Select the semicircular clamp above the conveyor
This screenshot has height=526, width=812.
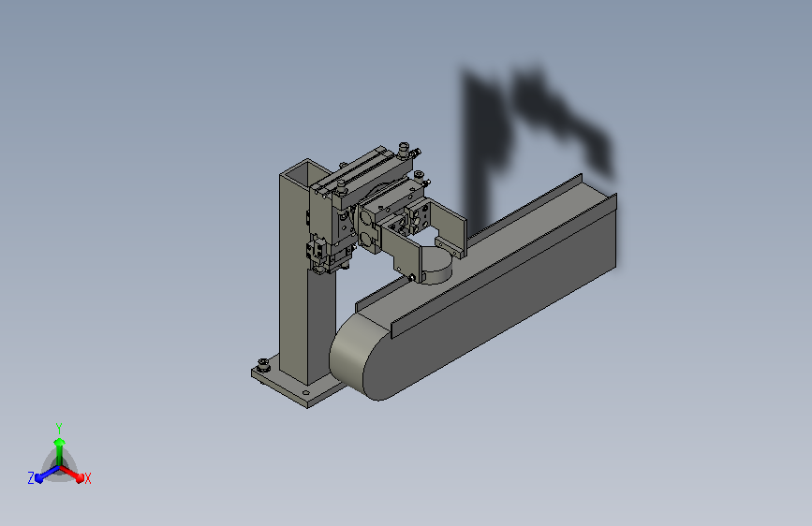(436, 265)
